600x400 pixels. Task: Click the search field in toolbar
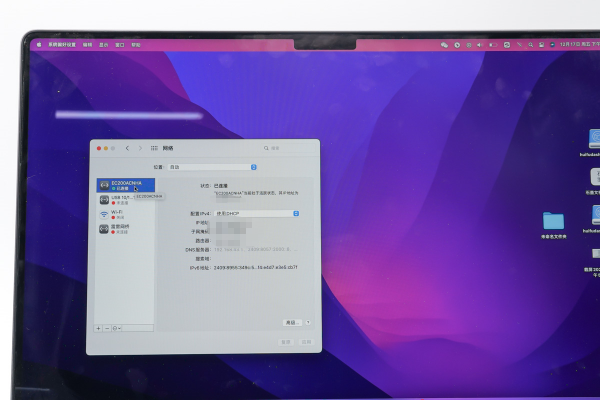[285, 148]
